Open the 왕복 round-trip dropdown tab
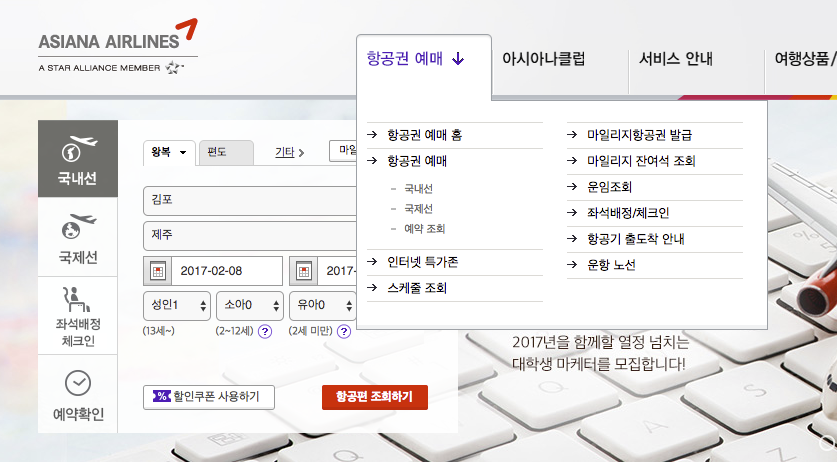 (x=169, y=152)
